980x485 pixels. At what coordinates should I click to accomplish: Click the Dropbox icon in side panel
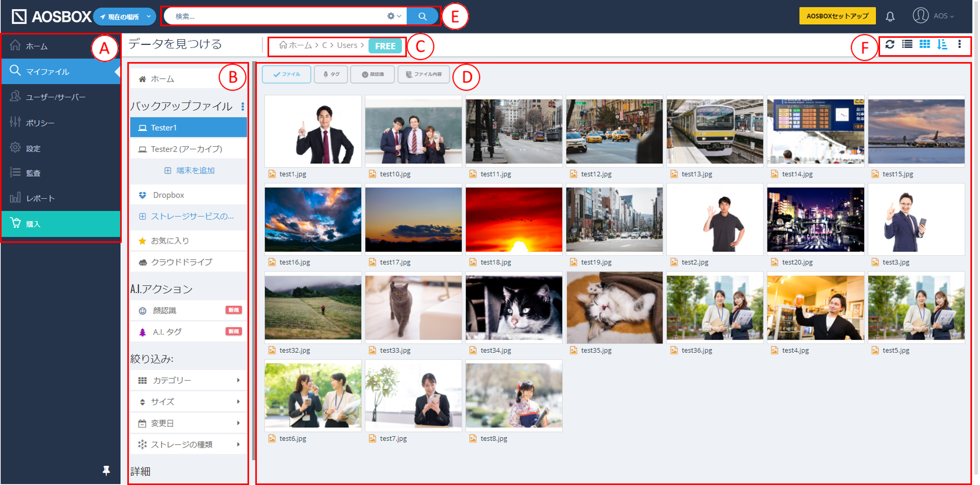click(142, 195)
